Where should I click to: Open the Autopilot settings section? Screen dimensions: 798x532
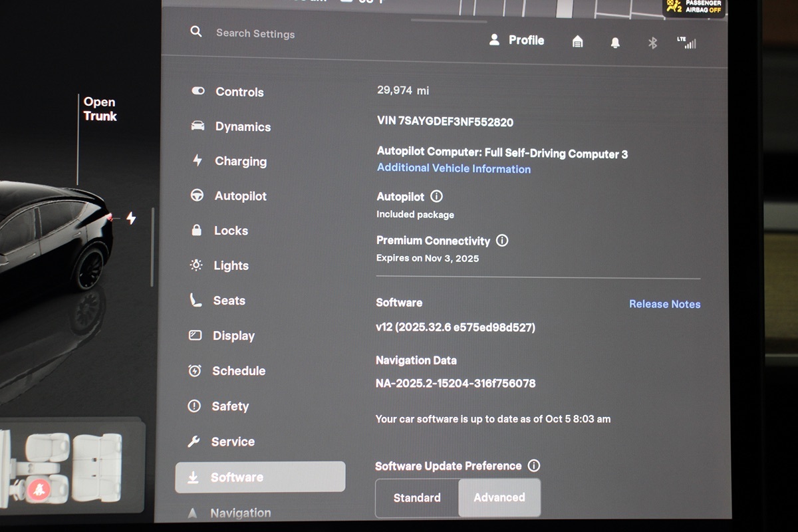click(240, 196)
